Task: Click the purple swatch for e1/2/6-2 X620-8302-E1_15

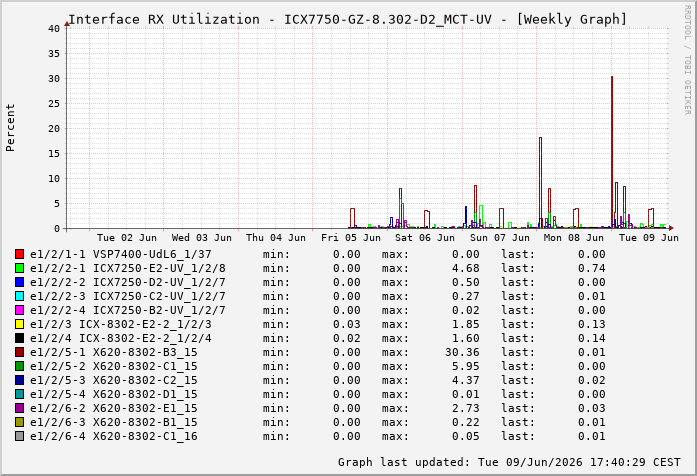Action: 19,408
